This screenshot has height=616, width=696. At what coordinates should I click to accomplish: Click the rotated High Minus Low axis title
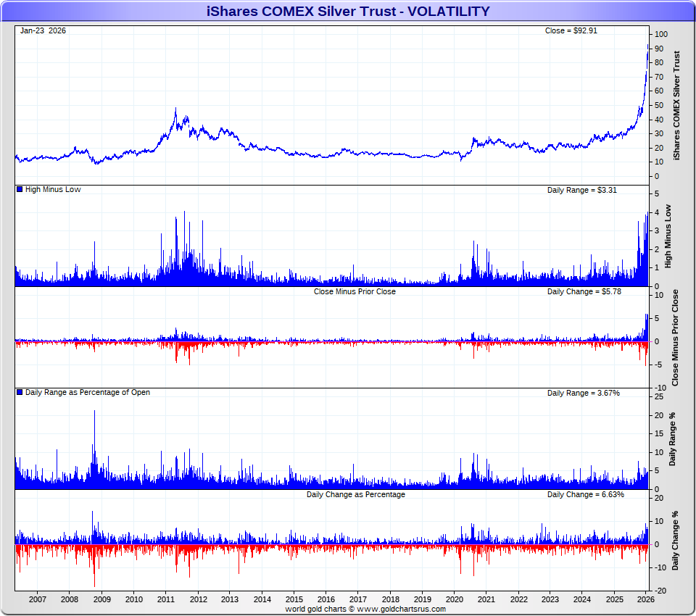677,236
